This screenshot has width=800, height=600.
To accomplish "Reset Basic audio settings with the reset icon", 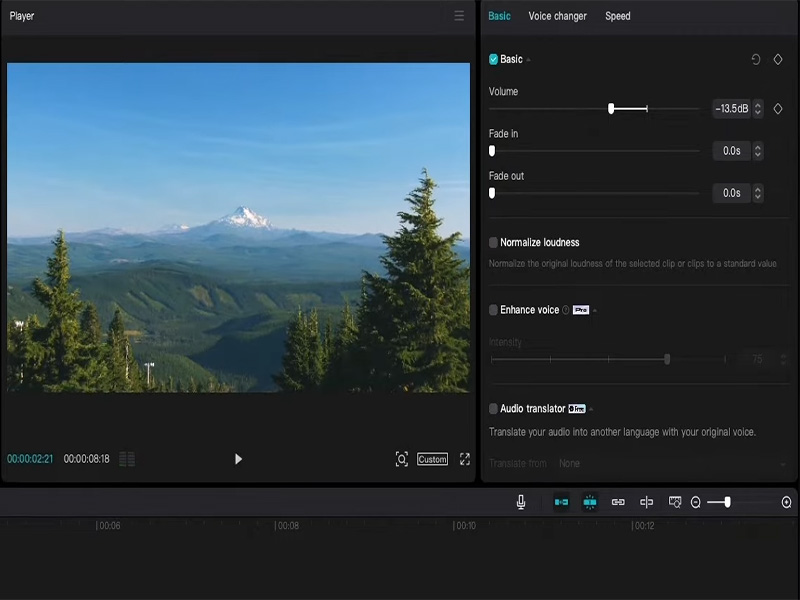I will pos(756,58).
